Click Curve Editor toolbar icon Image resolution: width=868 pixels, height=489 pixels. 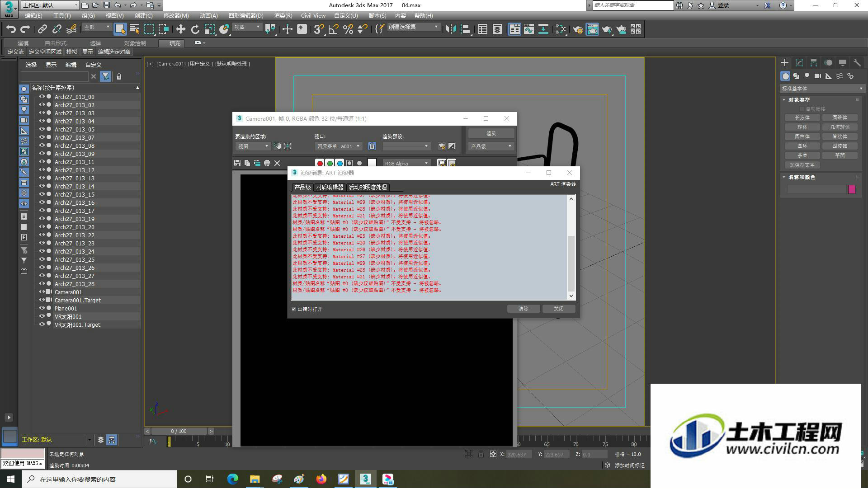[529, 29]
